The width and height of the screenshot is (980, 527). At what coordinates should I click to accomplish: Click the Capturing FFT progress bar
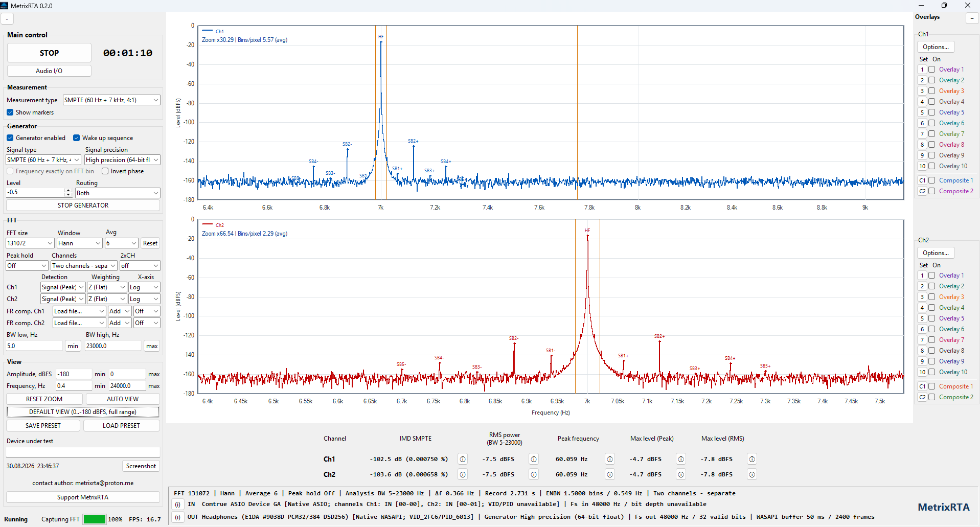coord(95,519)
